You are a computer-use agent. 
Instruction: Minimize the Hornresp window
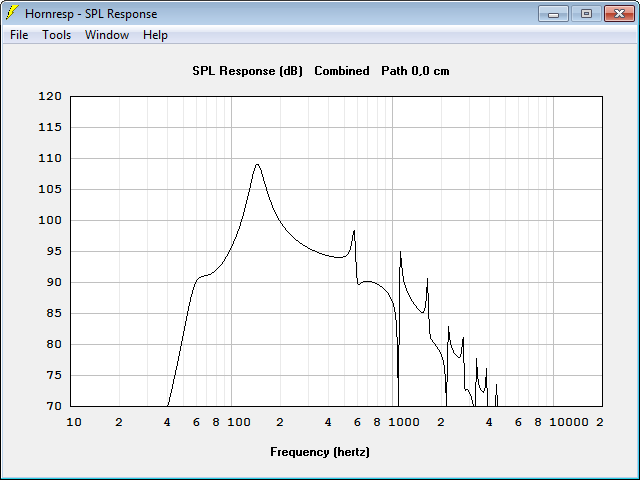tap(553, 14)
